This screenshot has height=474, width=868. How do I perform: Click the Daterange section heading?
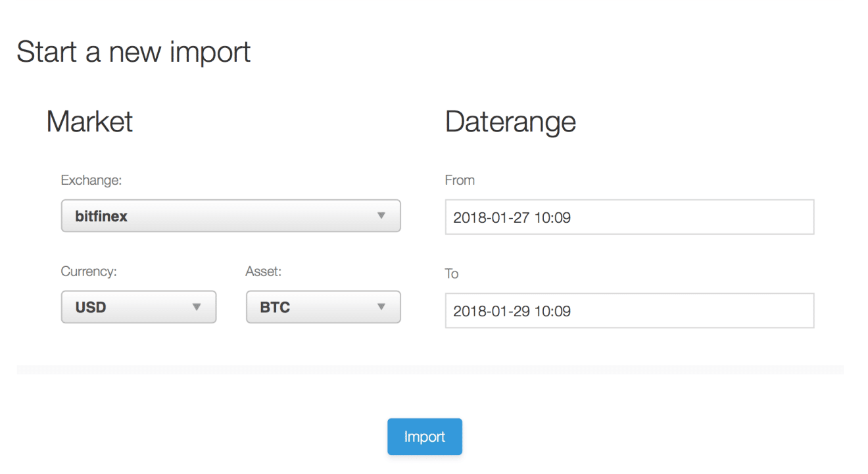click(x=511, y=122)
